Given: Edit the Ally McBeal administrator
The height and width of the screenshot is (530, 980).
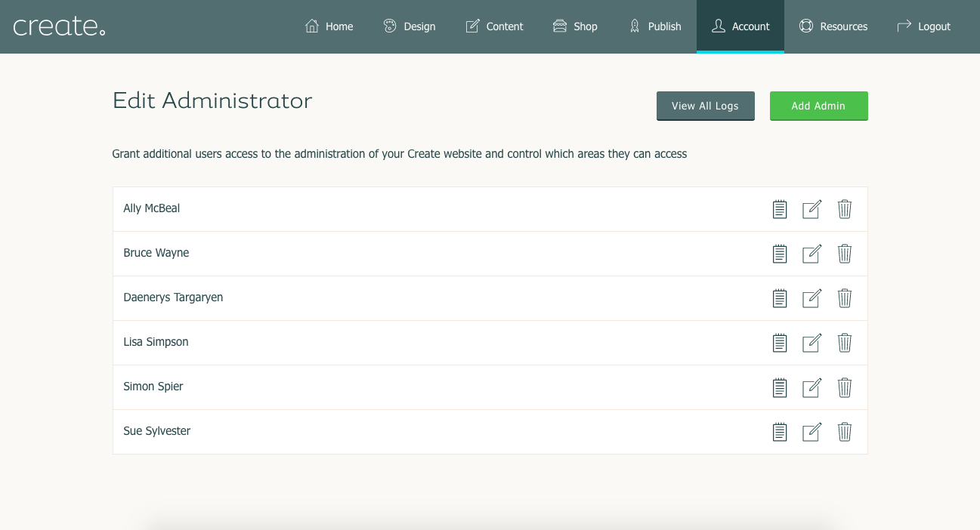Looking at the screenshot, I should tap(812, 209).
